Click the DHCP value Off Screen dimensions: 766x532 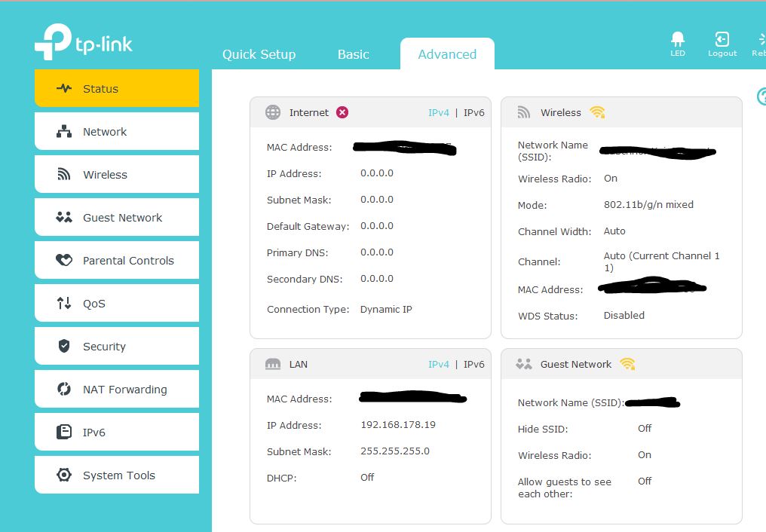(x=367, y=478)
